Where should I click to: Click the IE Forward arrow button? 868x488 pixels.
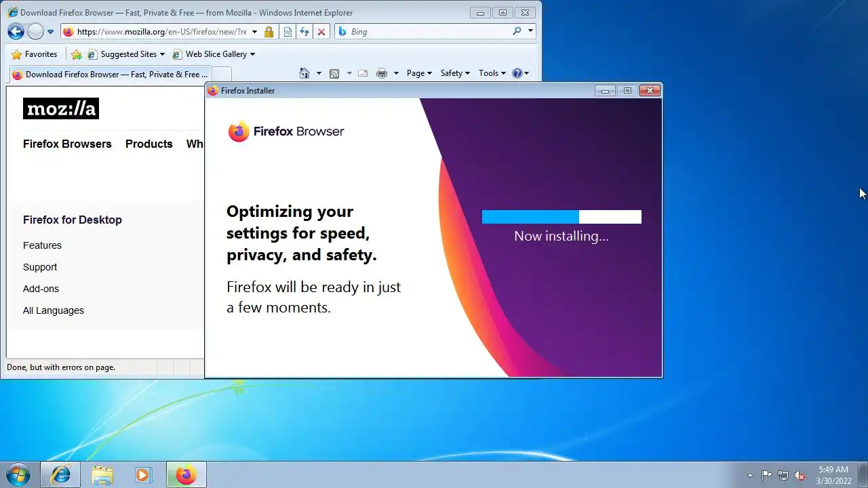(x=35, y=31)
